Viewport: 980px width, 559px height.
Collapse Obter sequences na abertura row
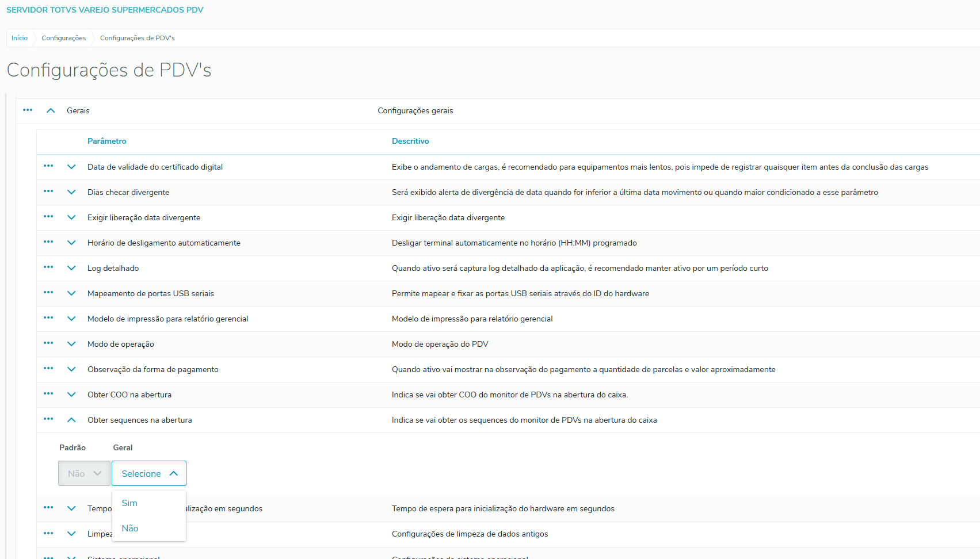click(x=71, y=420)
